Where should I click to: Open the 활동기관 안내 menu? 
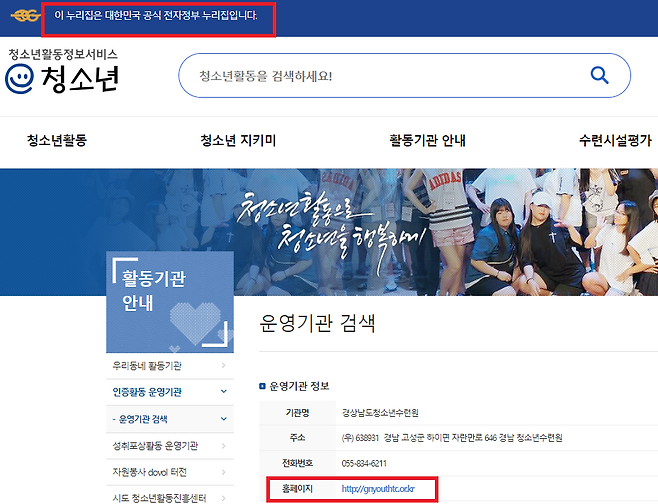(427, 140)
